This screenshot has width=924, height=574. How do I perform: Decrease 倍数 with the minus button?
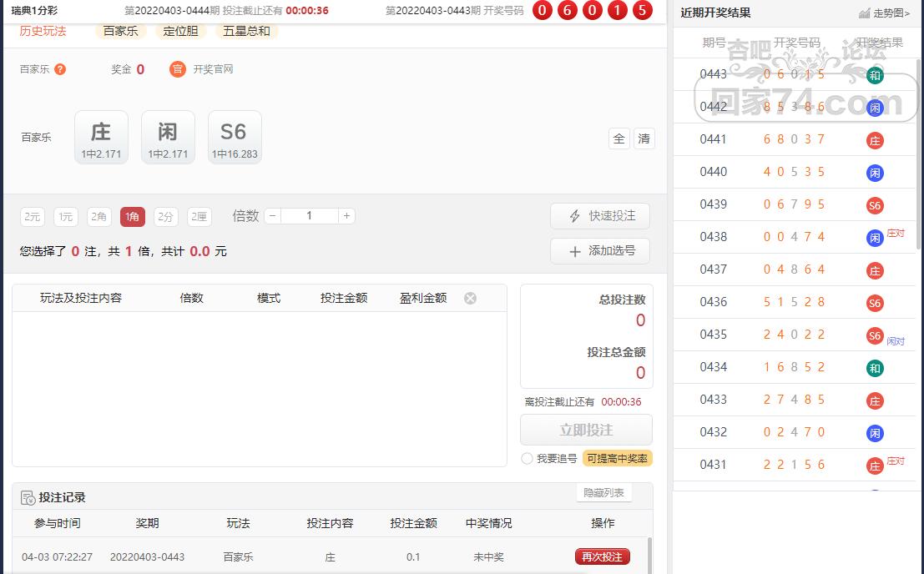(x=272, y=216)
